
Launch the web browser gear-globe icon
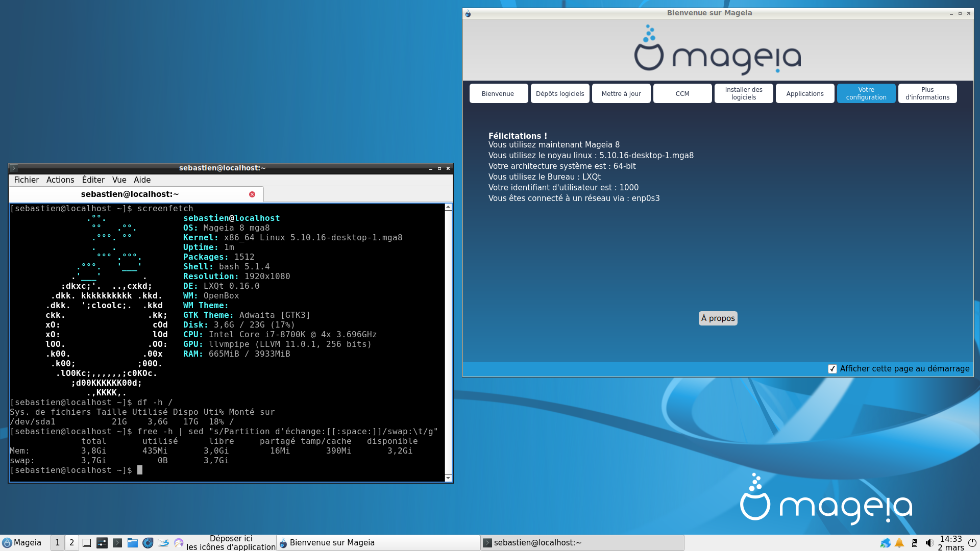(x=148, y=543)
